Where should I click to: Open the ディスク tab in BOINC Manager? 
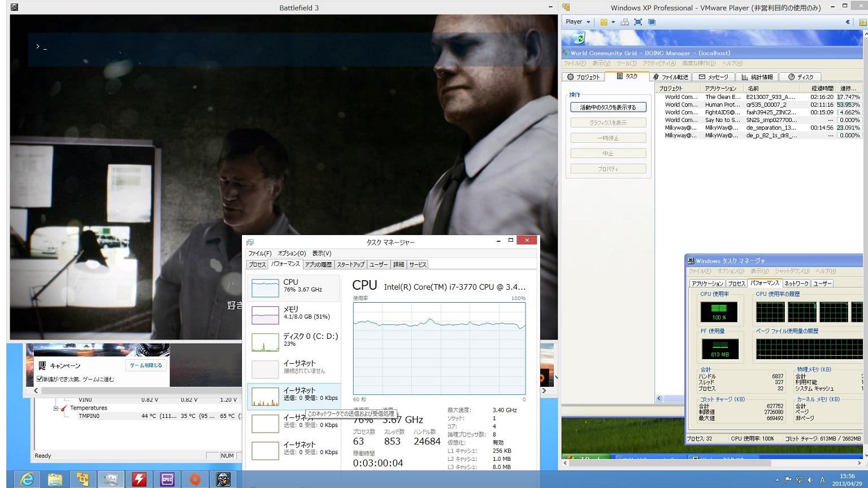801,77
